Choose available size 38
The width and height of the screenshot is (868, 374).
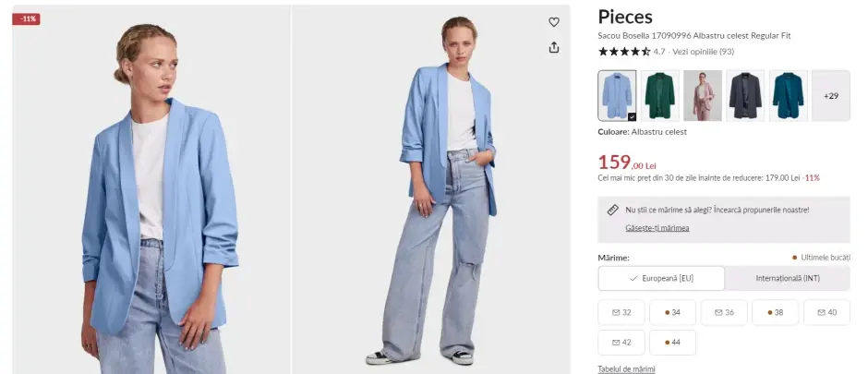[775, 312]
